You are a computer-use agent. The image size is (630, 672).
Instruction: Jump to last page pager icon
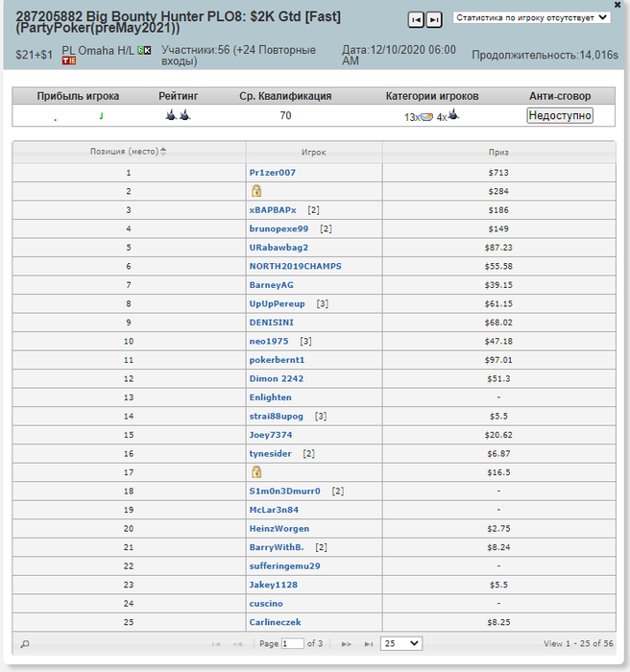369,644
